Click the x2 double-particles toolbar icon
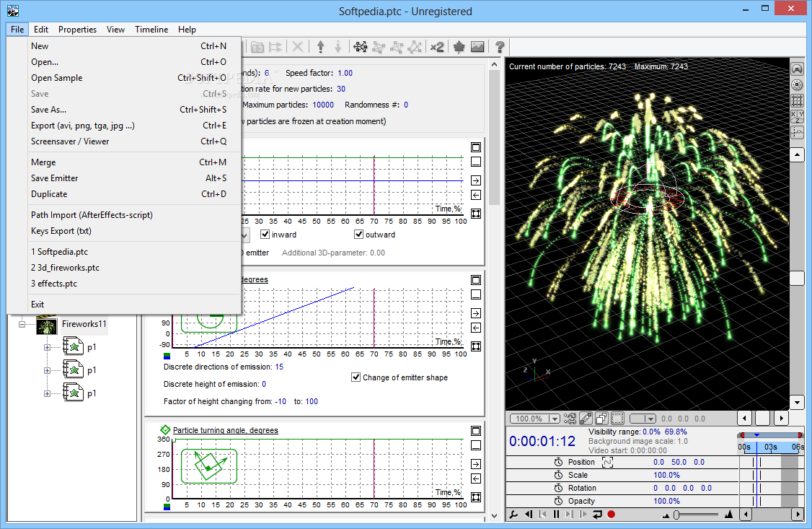Screen dimensions: 812x529 [437, 47]
